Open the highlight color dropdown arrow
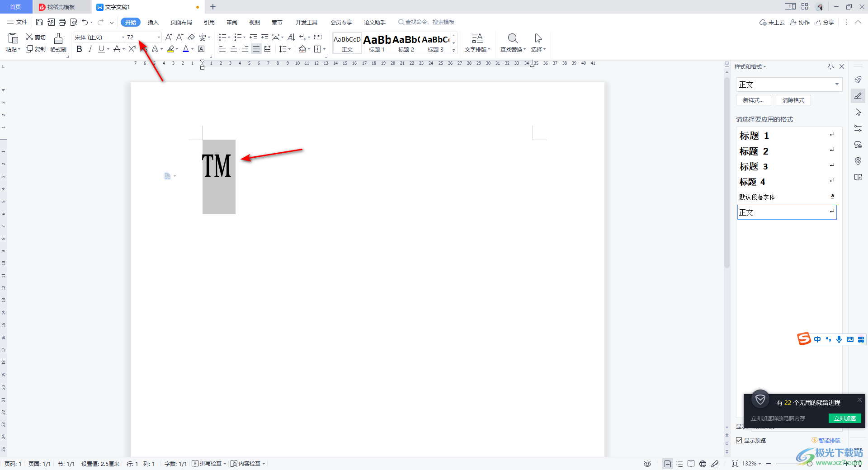Image resolution: width=868 pixels, height=470 pixels. (177, 49)
